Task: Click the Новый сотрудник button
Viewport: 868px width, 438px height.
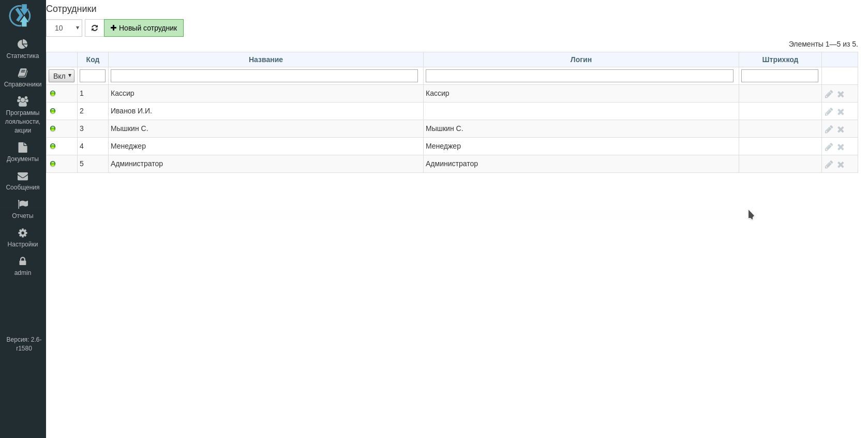Action: [144, 28]
